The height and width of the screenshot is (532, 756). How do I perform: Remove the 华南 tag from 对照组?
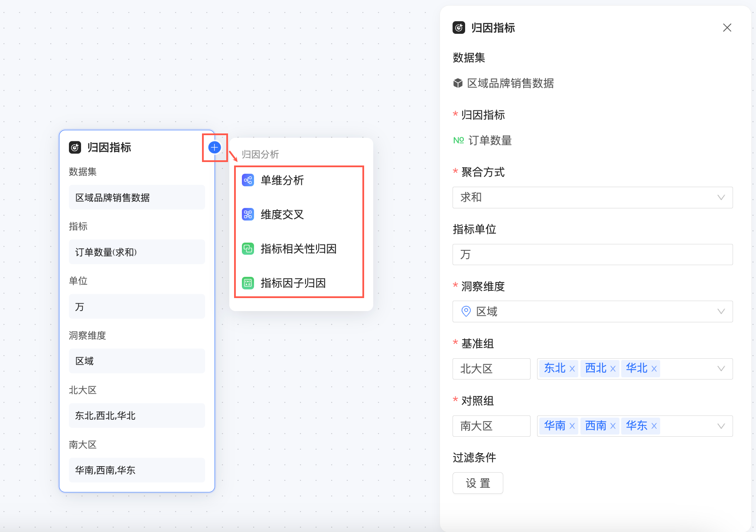pos(572,426)
